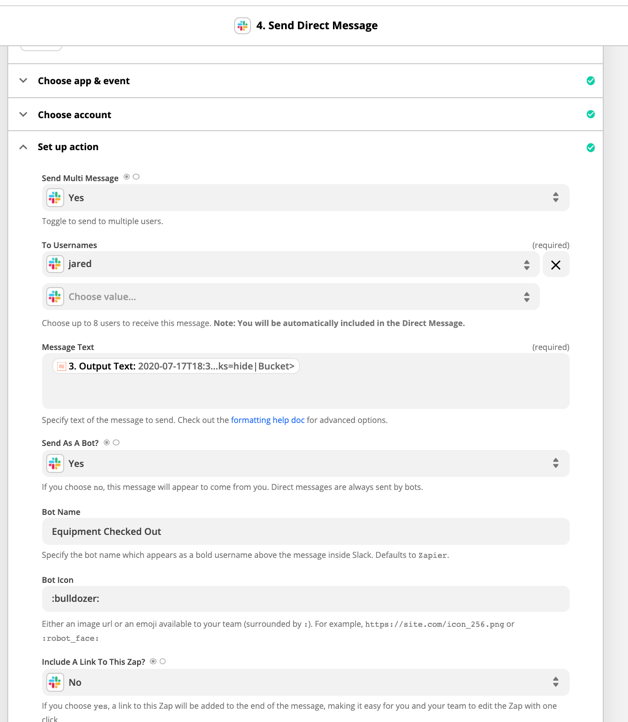Select filled radio next to Send Multi Message

pyautogui.click(x=127, y=177)
